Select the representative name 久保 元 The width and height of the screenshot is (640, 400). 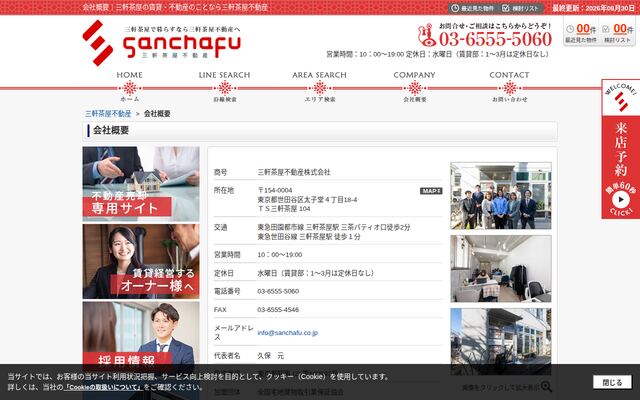tap(270, 356)
